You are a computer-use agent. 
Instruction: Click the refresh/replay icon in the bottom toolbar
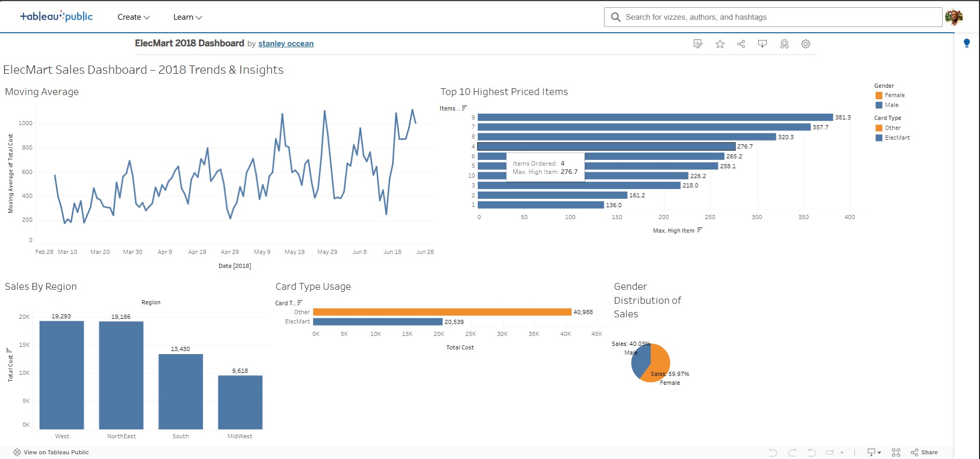pos(830,452)
